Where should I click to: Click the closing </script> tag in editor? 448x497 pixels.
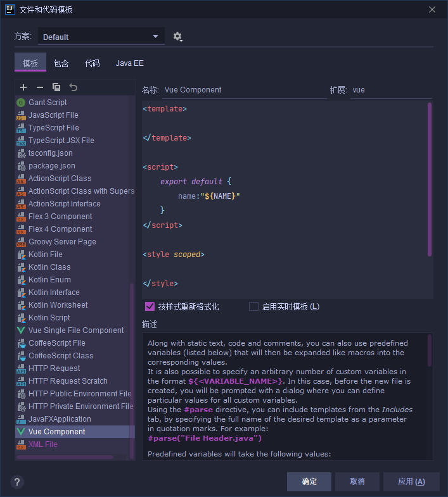[162, 225]
